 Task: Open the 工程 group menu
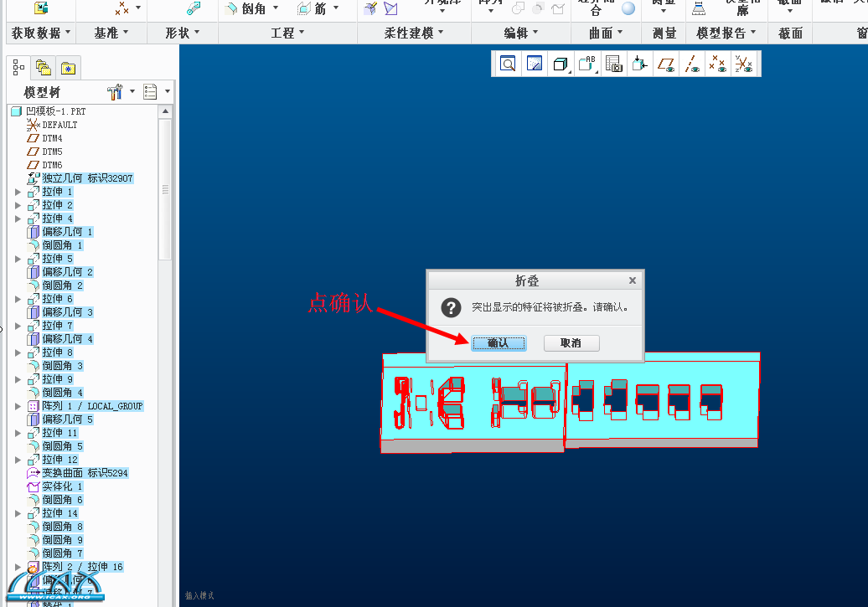(288, 33)
